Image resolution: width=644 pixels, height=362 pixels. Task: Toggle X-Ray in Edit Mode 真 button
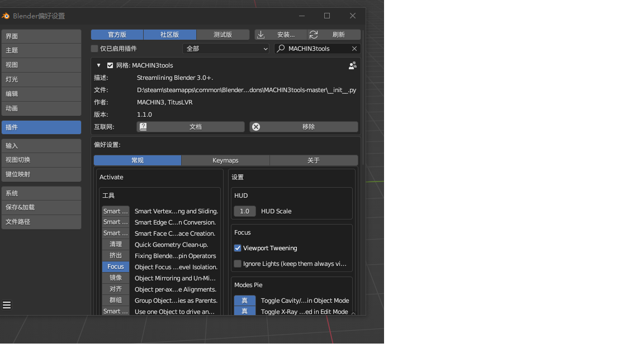[x=245, y=311]
